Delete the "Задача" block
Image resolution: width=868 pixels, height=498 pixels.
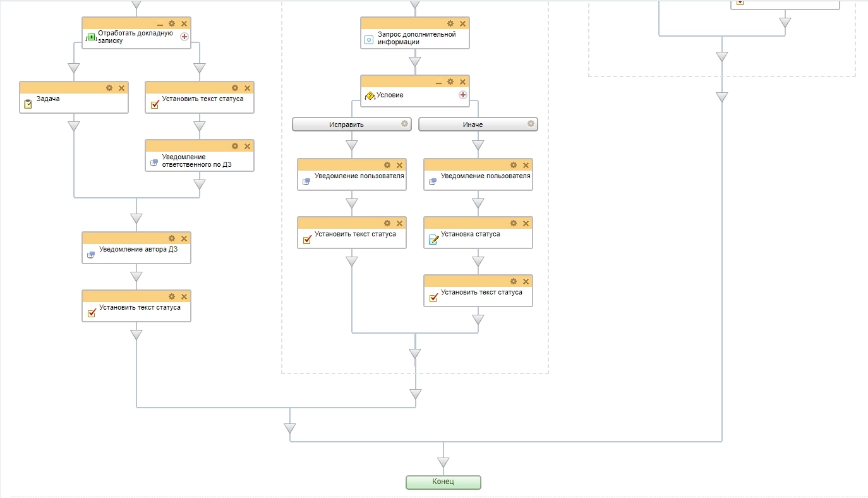(x=121, y=88)
